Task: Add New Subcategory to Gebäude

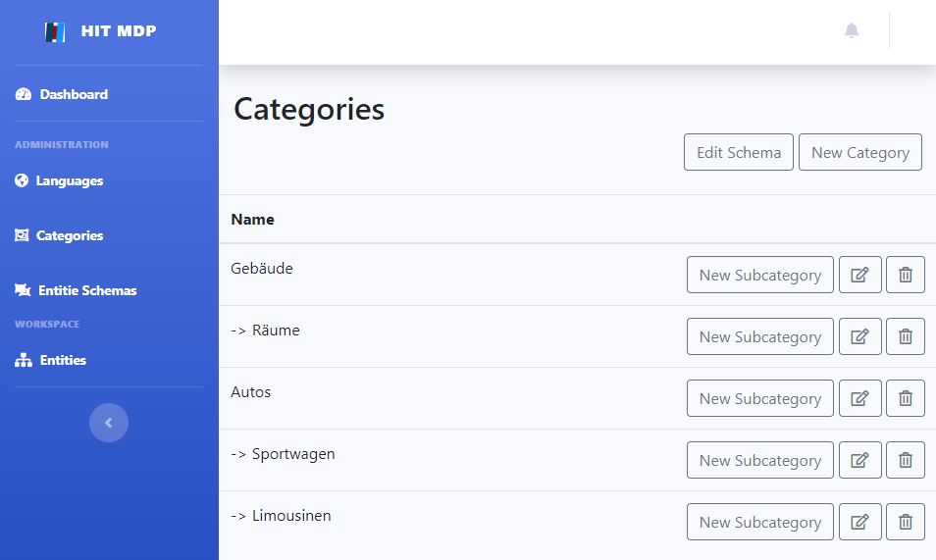Action: pos(760,275)
